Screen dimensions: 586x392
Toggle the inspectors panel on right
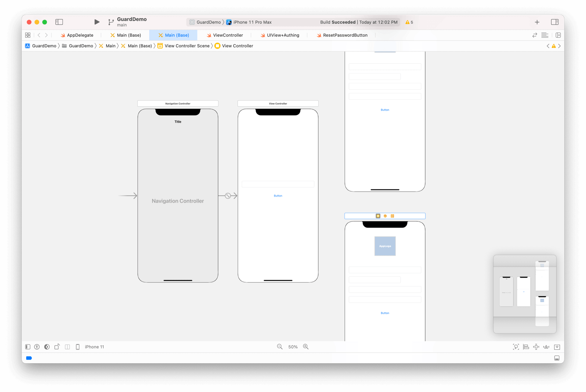[x=555, y=22]
